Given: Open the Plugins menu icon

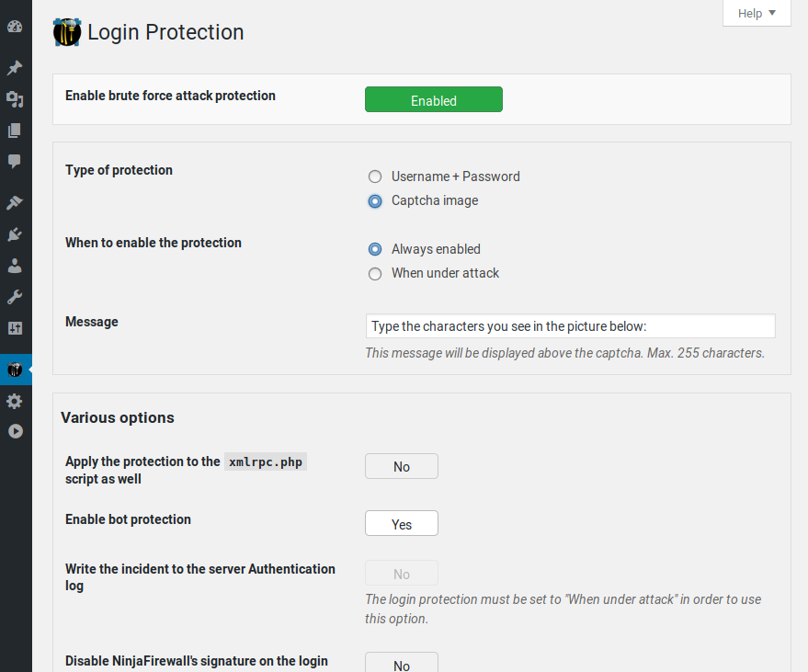Looking at the screenshot, I should pos(15,234).
